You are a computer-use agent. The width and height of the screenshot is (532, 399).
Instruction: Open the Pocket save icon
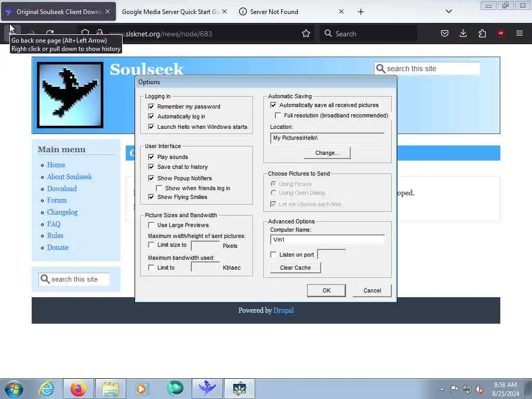click(x=445, y=33)
